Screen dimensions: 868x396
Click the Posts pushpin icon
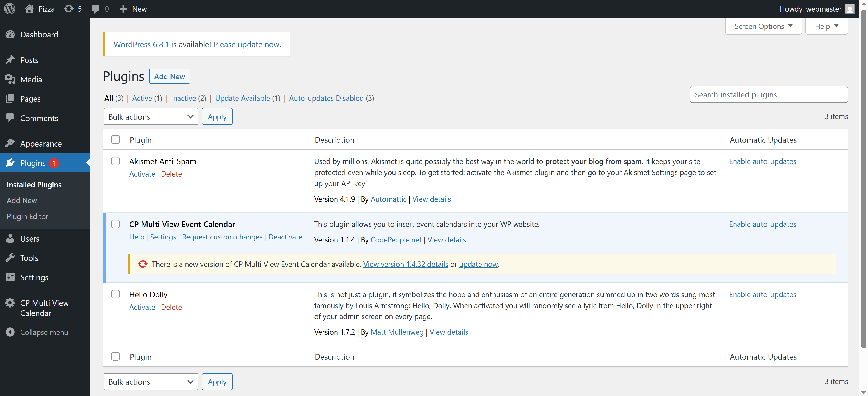(x=10, y=60)
